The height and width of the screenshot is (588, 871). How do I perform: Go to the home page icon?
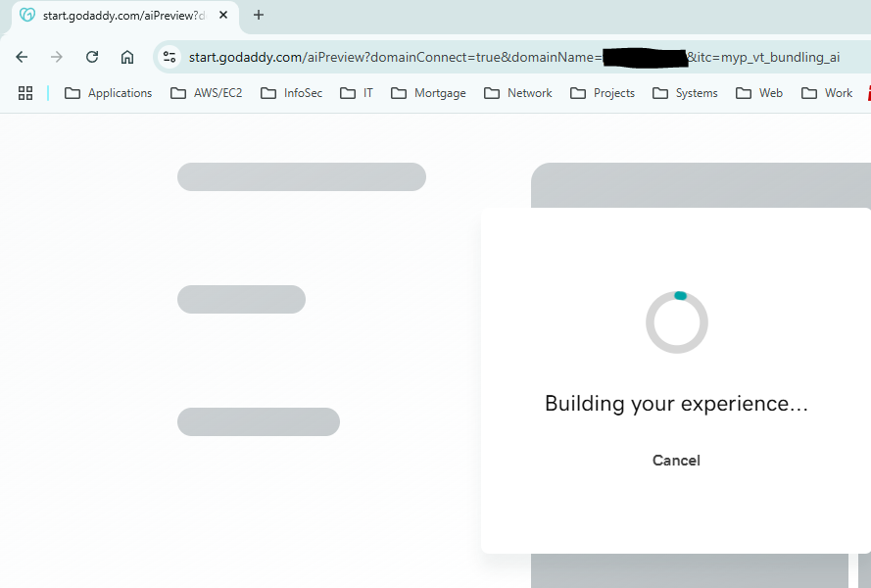pyautogui.click(x=127, y=57)
